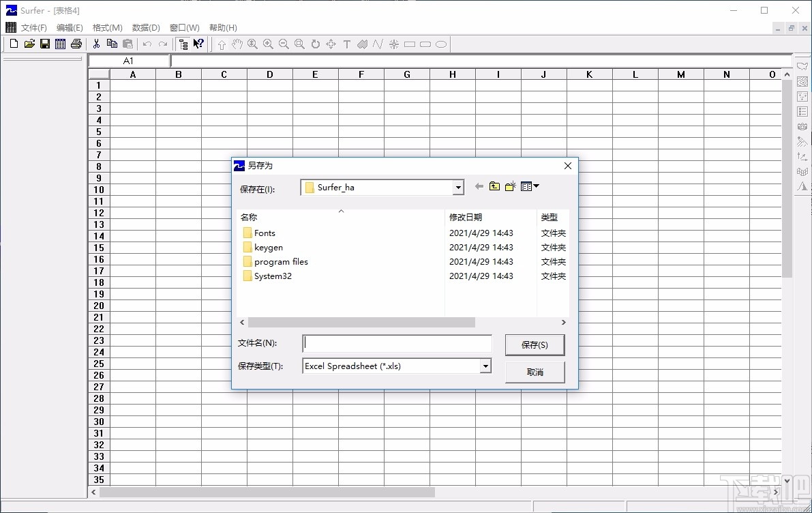This screenshot has height=513, width=812.
Task: Expand the 保存类型 file type dropdown
Action: click(485, 366)
